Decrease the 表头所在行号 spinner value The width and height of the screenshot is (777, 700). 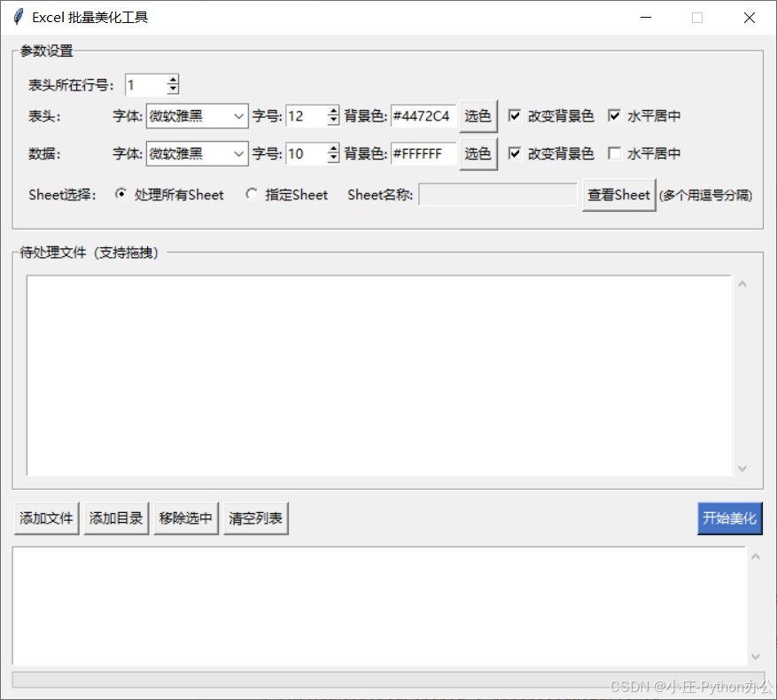(x=173, y=89)
